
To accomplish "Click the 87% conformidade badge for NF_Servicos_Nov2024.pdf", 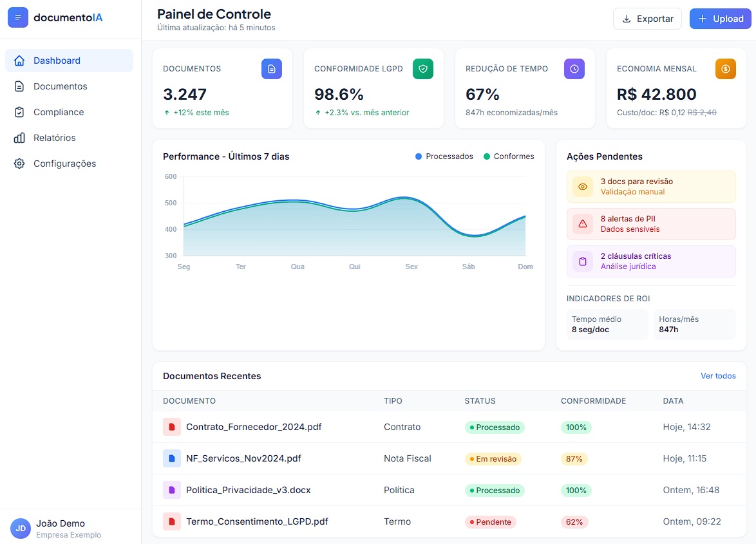I will (x=574, y=459).
